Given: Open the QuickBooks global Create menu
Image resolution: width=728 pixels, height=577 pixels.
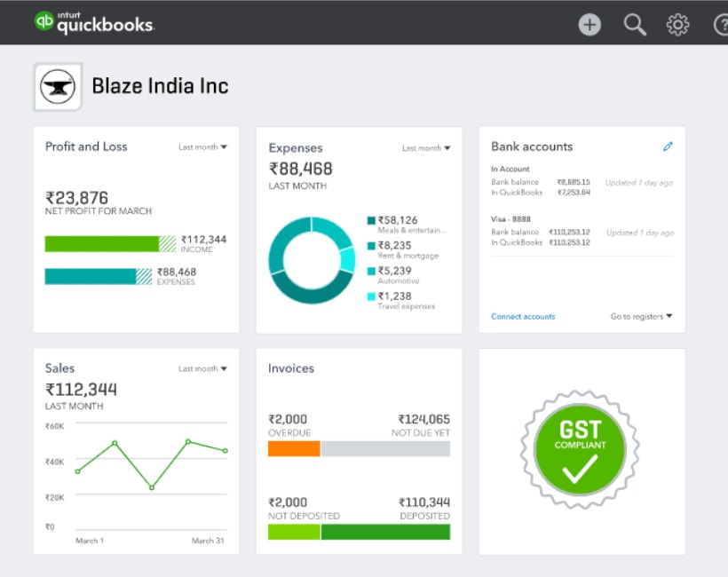Looking at the screenshot, I should [x=590, y=24].
